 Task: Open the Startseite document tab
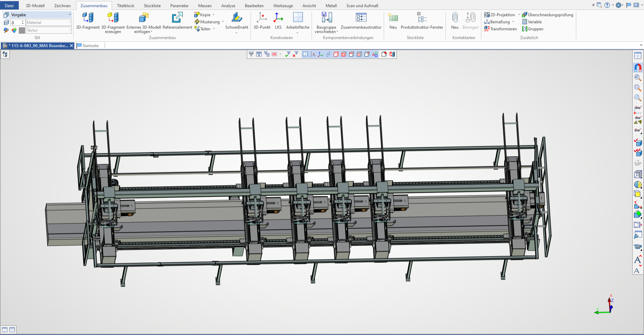[90, 46]
